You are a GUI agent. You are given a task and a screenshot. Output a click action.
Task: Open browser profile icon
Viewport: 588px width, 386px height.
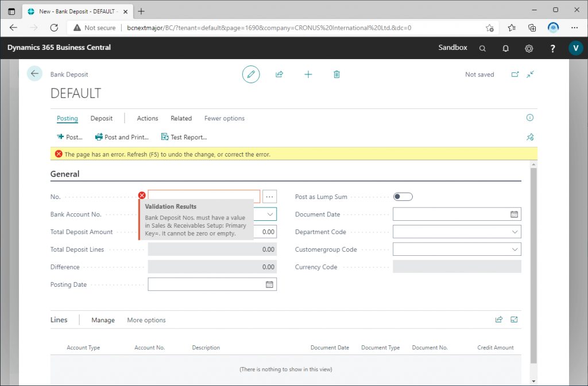point(553,28)
